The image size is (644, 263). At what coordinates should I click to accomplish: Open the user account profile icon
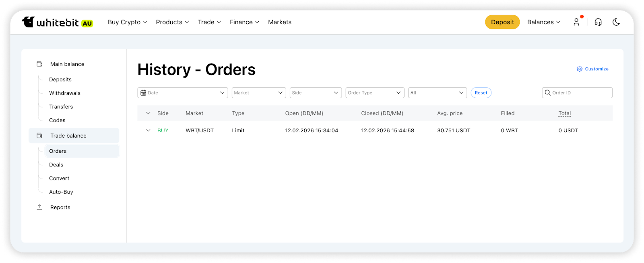click(576, 22)
